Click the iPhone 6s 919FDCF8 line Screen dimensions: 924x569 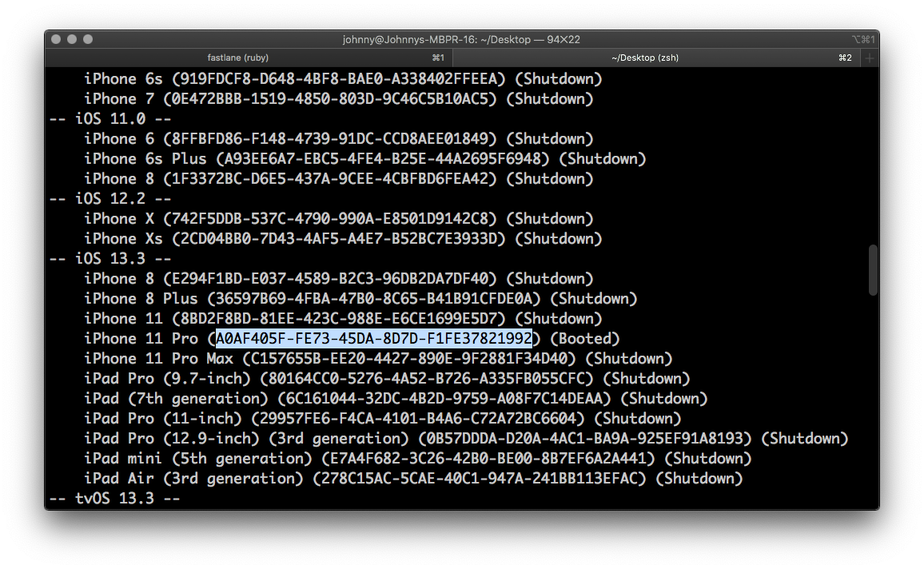(343, 79)
